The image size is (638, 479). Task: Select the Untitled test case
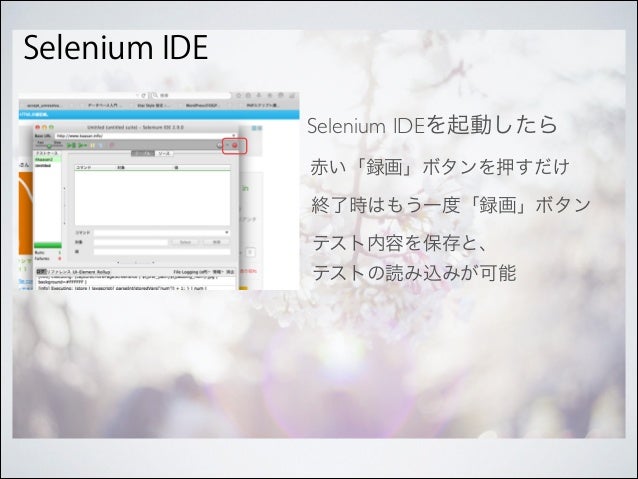43,166
